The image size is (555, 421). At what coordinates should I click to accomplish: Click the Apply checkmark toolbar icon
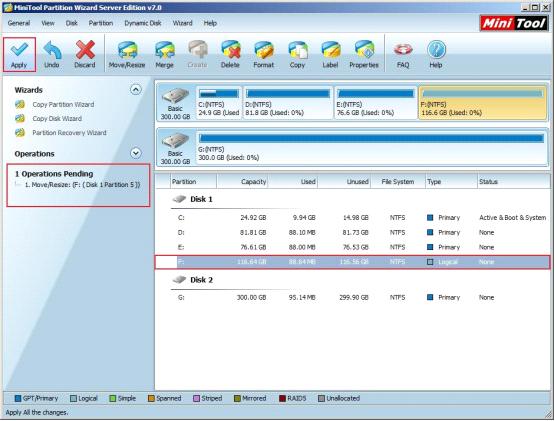19,50
